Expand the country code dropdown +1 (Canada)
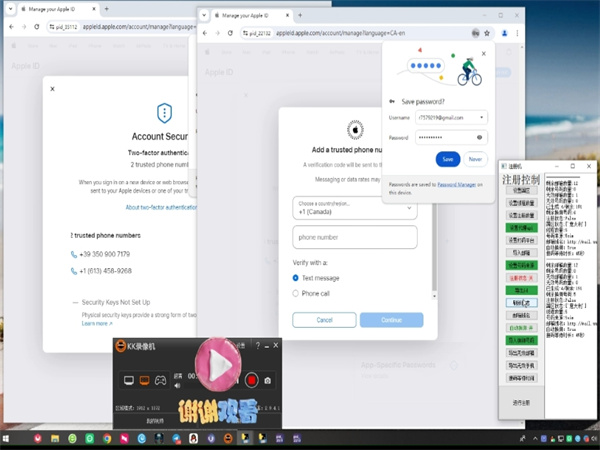This screenshot has width=600, height=450. click(x=355, y=207)
